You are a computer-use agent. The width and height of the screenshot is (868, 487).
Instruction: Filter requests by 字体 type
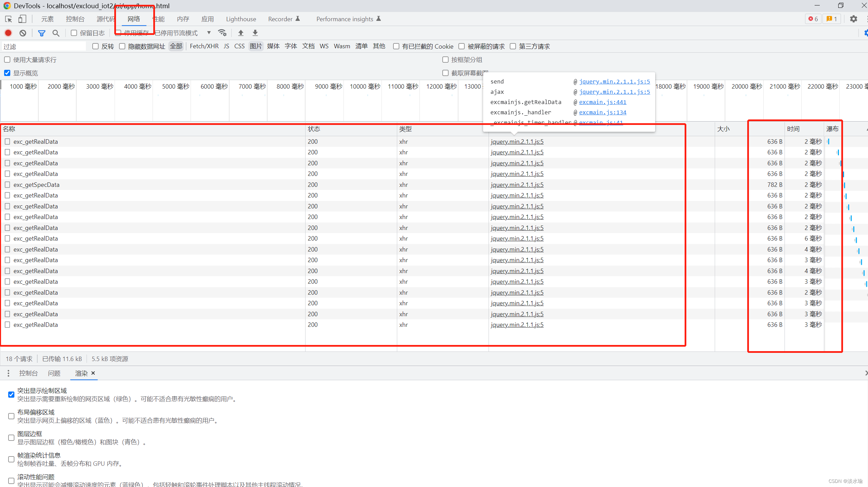291,46
